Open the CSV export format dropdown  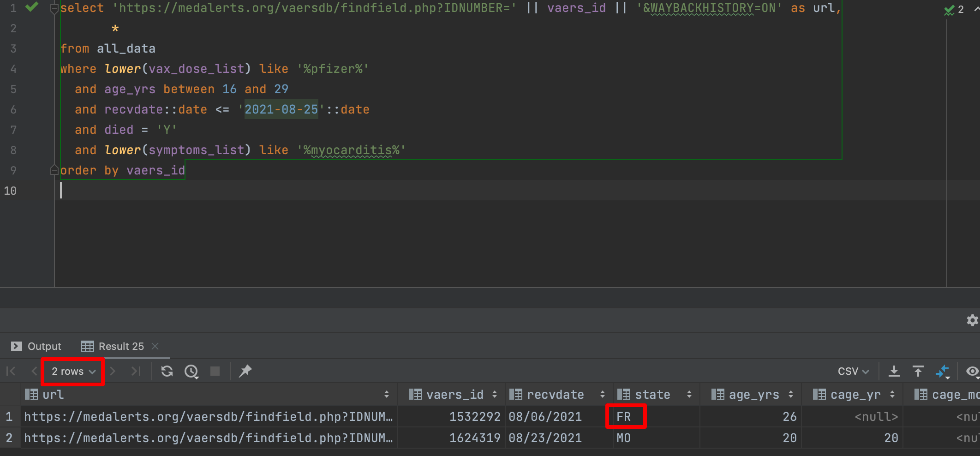tap(853, 372)
